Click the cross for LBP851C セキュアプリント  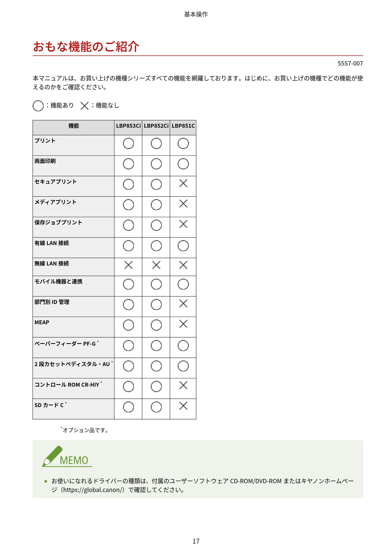[183, 183]
